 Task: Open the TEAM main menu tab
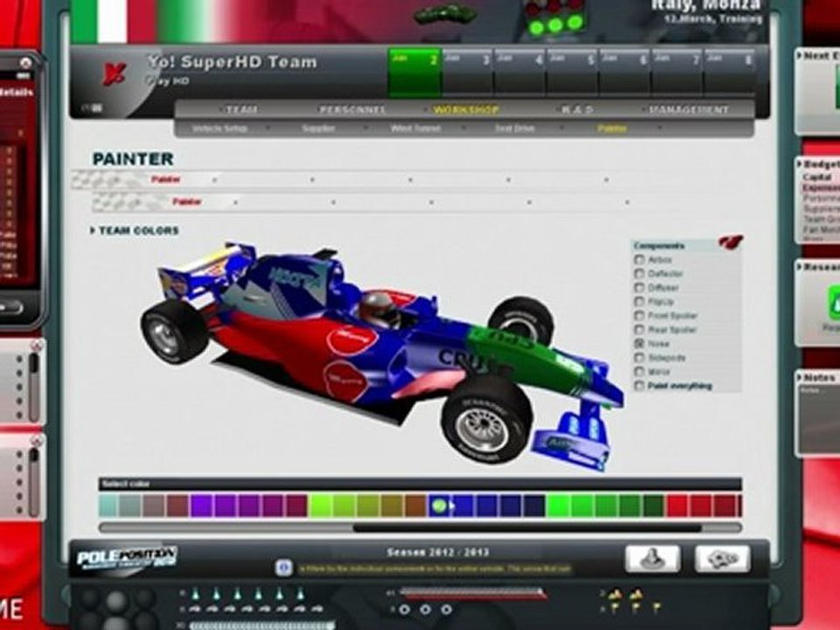241,109
